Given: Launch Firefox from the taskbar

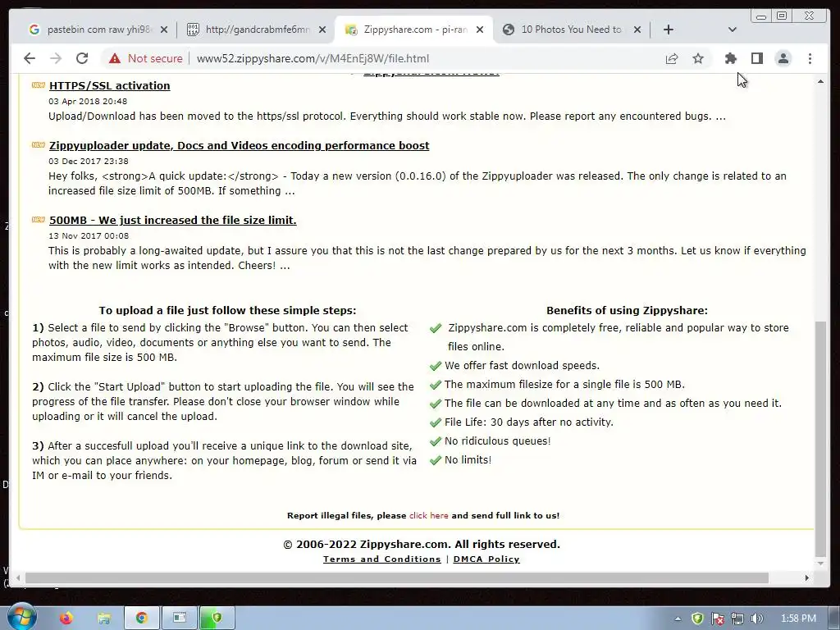Looking at the screenshot, I should point(66,619).
